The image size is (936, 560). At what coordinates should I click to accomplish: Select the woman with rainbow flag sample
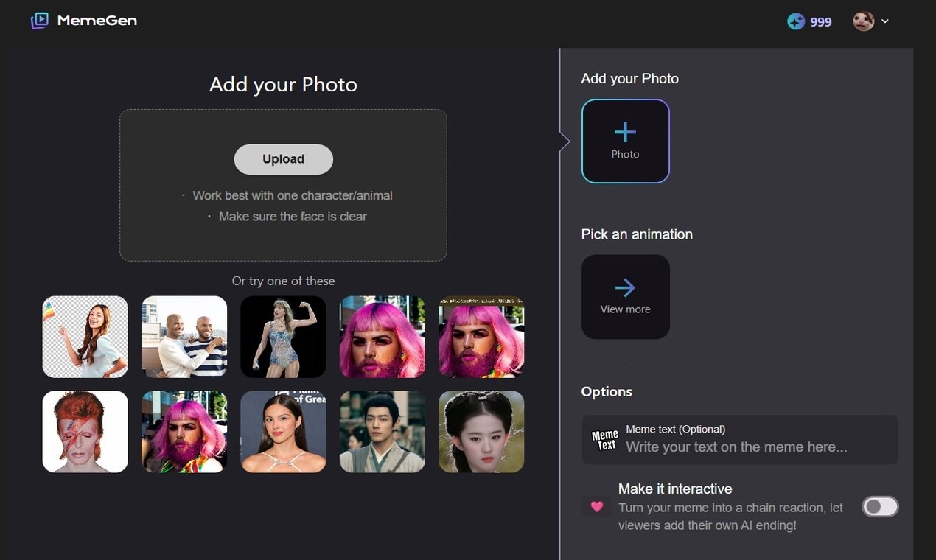(x=85, y=337)
